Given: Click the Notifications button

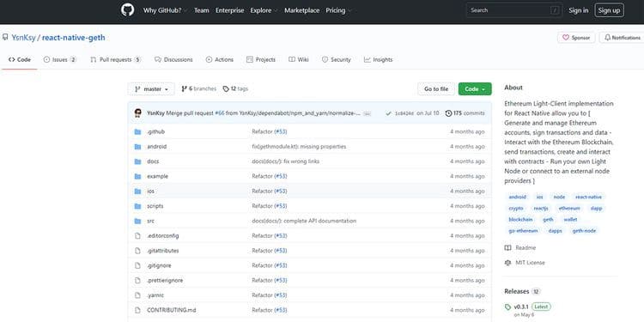Looking at the screenshot, I should [x=622, y=38].
